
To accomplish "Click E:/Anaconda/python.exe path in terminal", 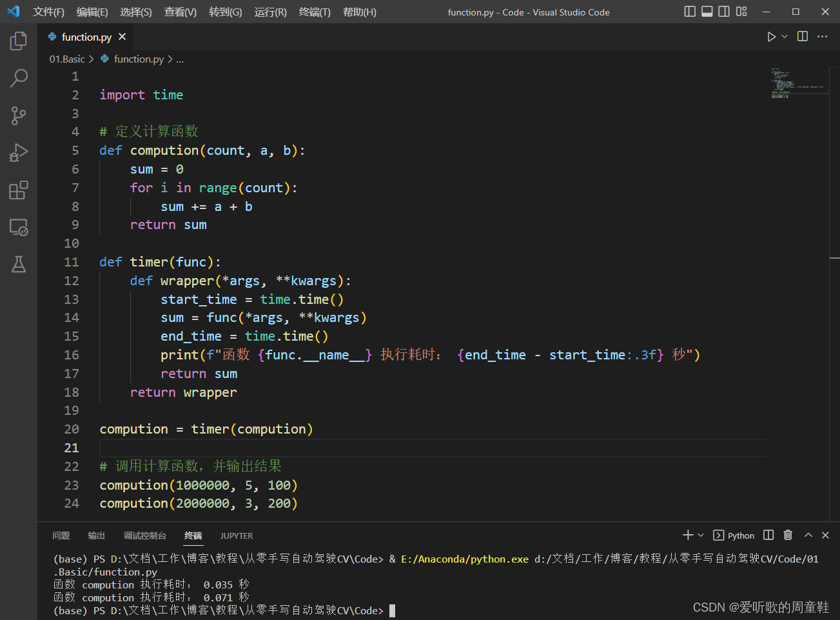I will tap(465, 559).
